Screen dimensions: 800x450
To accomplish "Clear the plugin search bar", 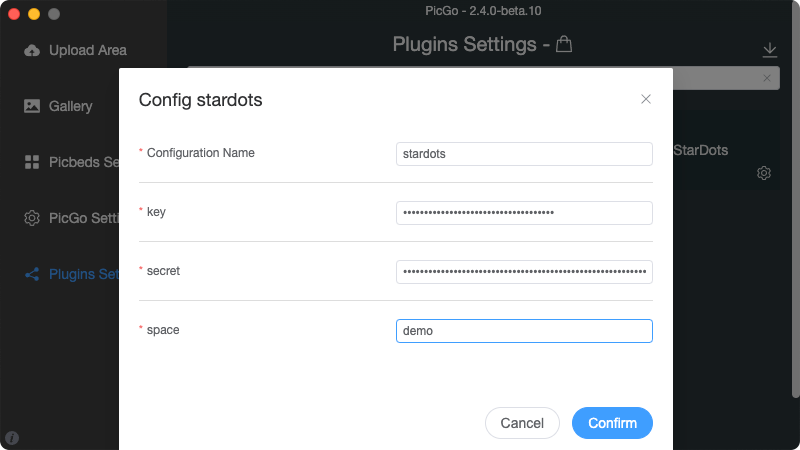I will [x=767, y=78].
